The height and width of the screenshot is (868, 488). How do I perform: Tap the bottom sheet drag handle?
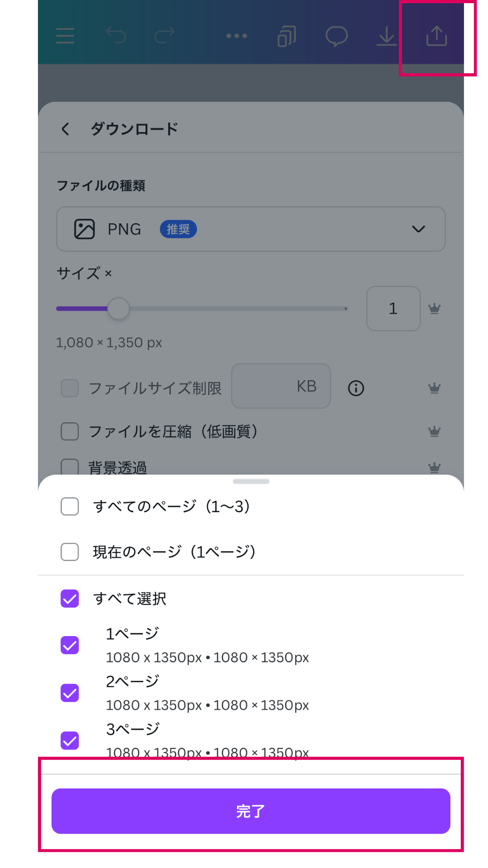coord(251,481)
